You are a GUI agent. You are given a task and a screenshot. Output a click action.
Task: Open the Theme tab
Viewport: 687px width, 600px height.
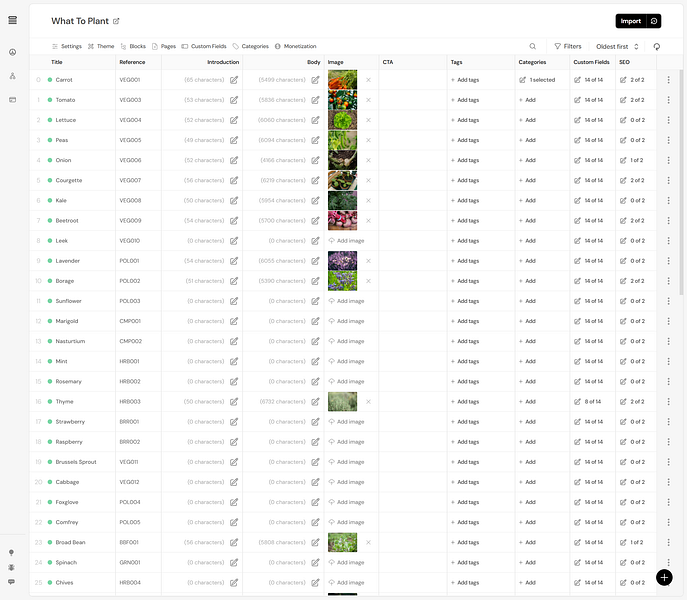click(x=101, y=46)
